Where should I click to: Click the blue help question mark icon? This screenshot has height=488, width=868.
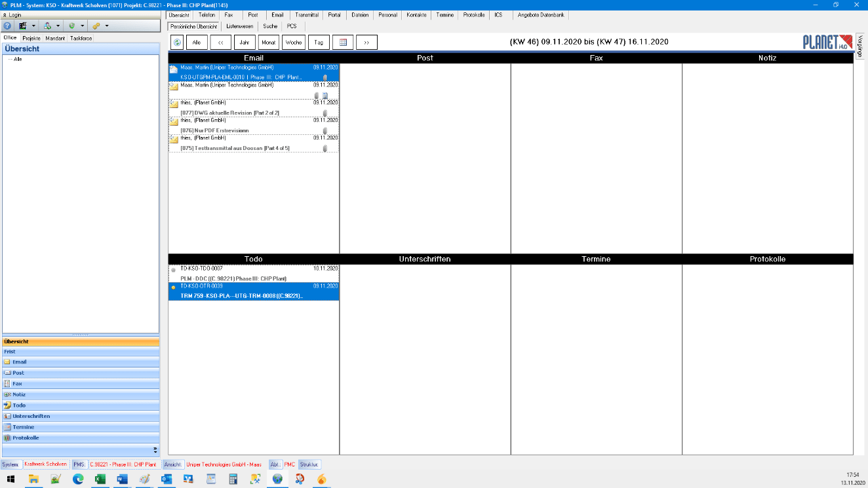(x=7, y=26)
